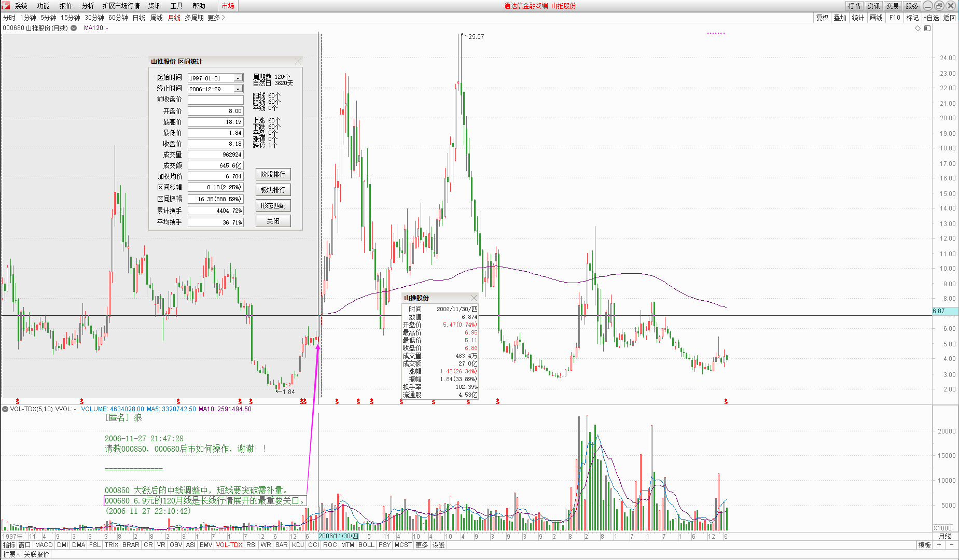
Task: Click the 前收盘价 input field
Action: (215, 100)
